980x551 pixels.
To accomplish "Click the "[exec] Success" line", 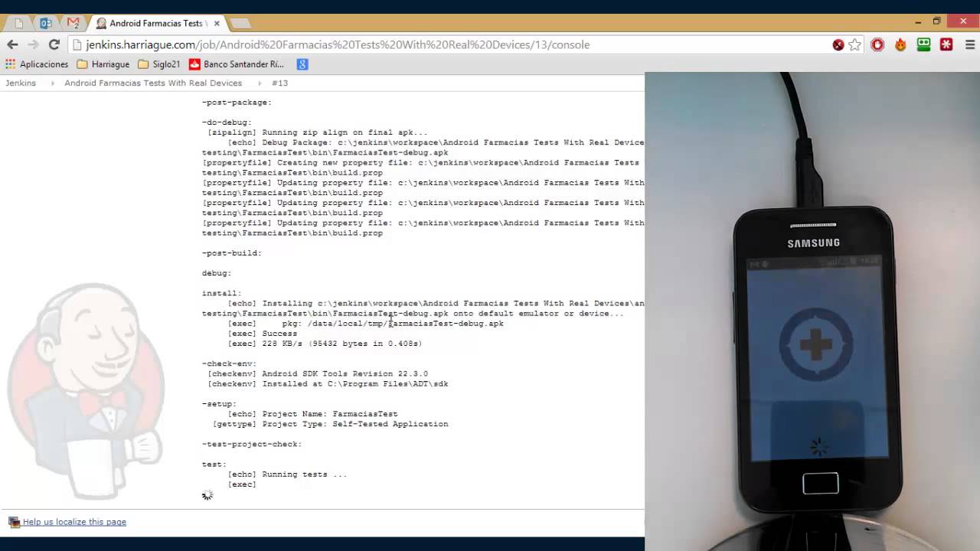I will coord(263,334).
